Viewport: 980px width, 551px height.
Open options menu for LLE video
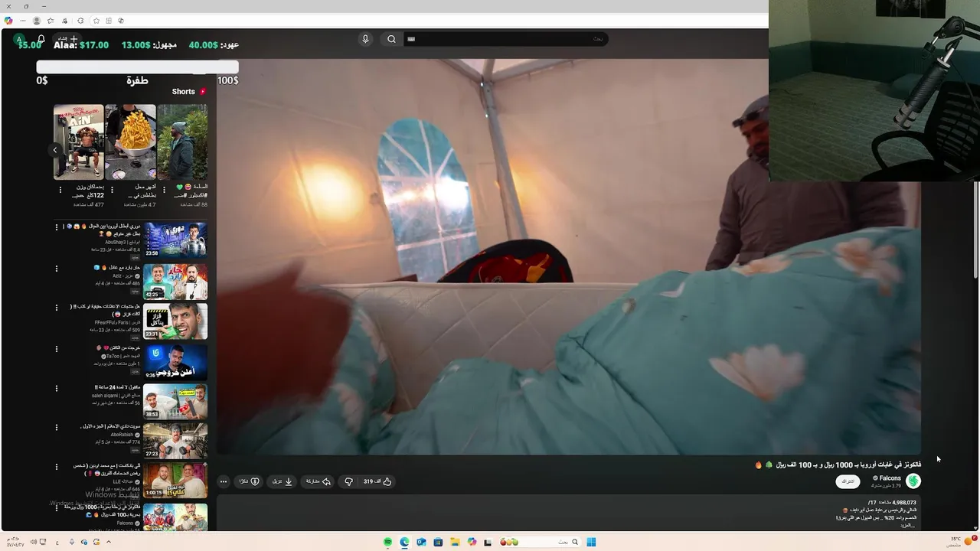pyautogui.click(x=56, y=467)
